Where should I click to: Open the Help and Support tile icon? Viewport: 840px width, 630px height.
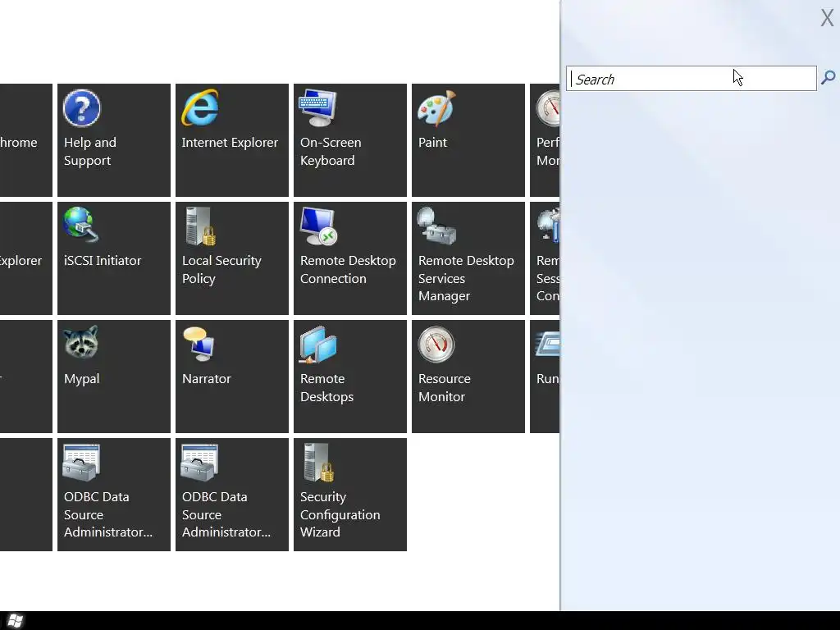tap(81, 108)
